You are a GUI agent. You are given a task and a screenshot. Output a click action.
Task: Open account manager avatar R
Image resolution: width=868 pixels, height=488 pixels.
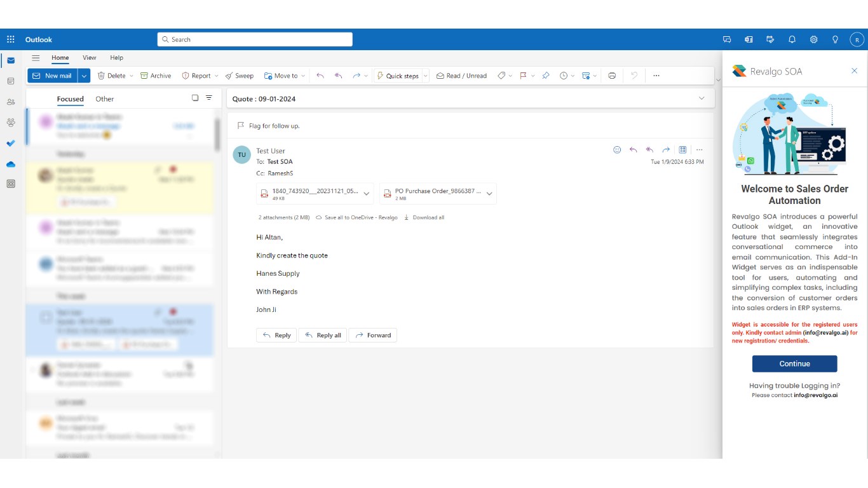[857, 39]
